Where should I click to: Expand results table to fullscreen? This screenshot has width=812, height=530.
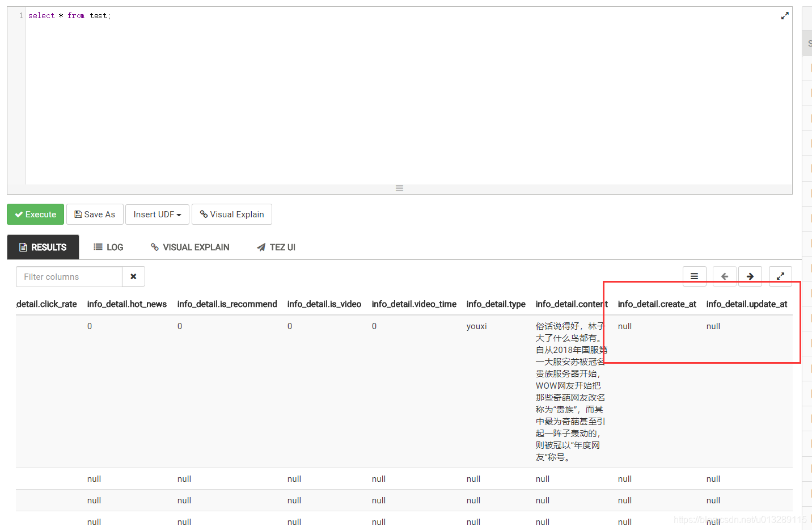780,276
